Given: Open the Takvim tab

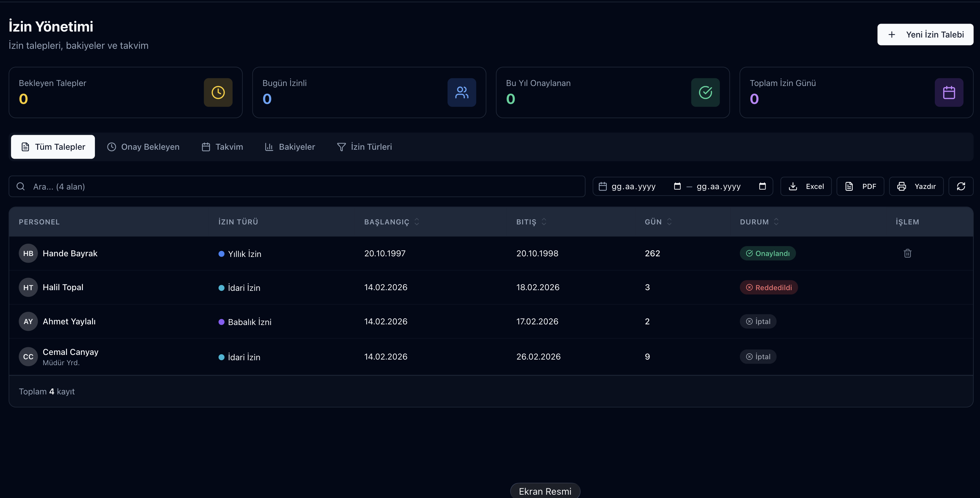Looking at the screenshot, I should point(222,147).
